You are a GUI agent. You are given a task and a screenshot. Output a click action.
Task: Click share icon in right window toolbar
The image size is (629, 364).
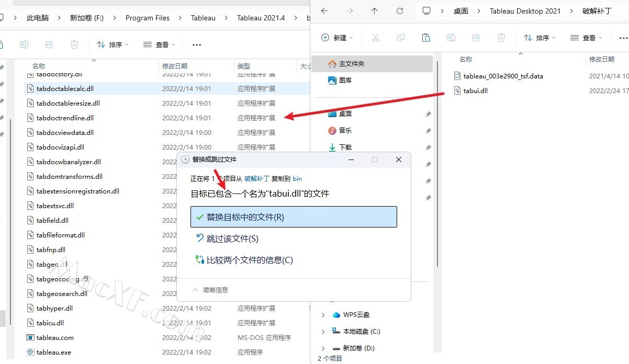pos(476,38)
